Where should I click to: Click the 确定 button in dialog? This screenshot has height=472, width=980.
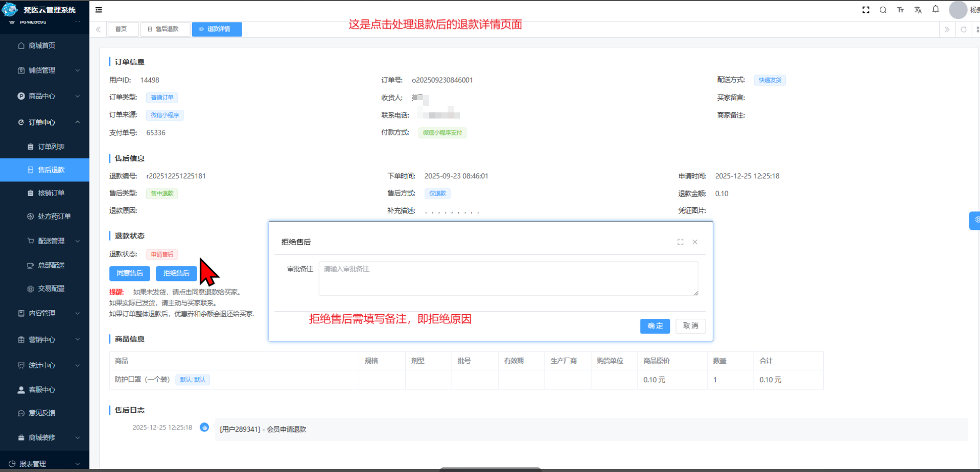(655, 326)
